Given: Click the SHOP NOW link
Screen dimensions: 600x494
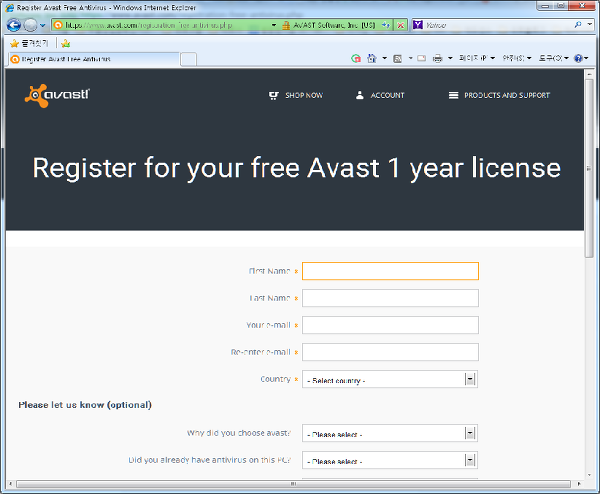Looking at the screenshot, I should (x=304, y=95).
